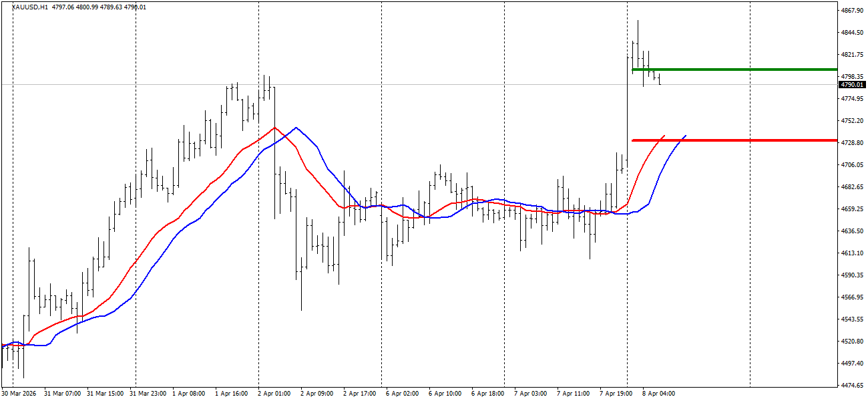Viewport: 868px width, 401px height.
Task: Click the 31 Mar 07:00 time label
Action: pos(63,394)
